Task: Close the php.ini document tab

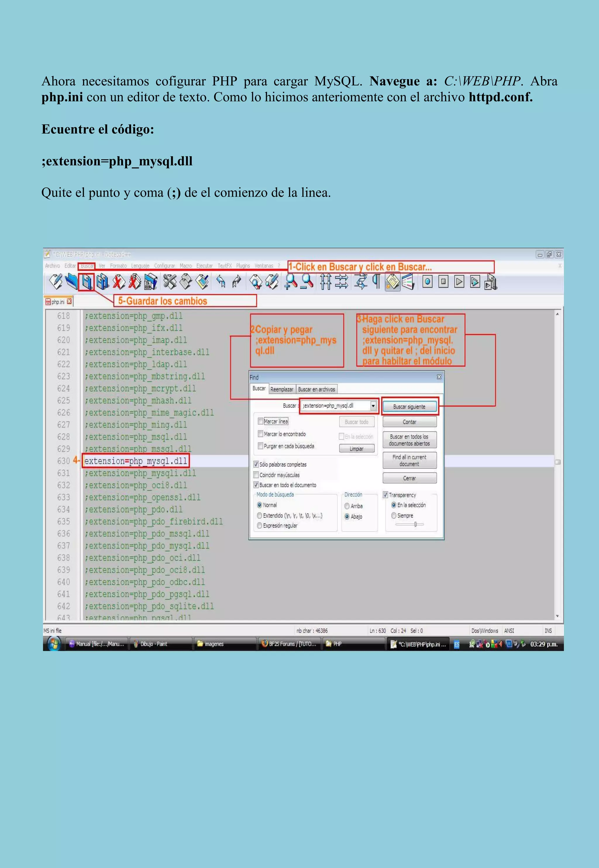Action: (69, 301)
